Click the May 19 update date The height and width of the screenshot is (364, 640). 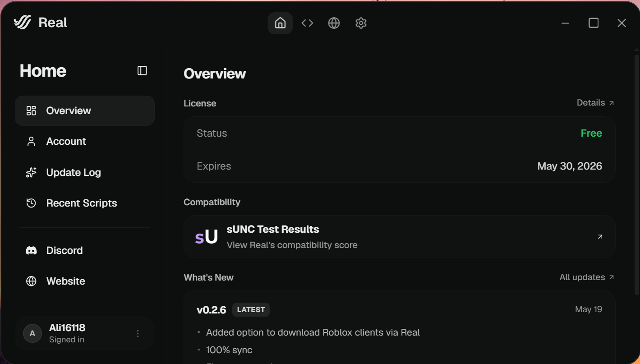pos(589,309)
